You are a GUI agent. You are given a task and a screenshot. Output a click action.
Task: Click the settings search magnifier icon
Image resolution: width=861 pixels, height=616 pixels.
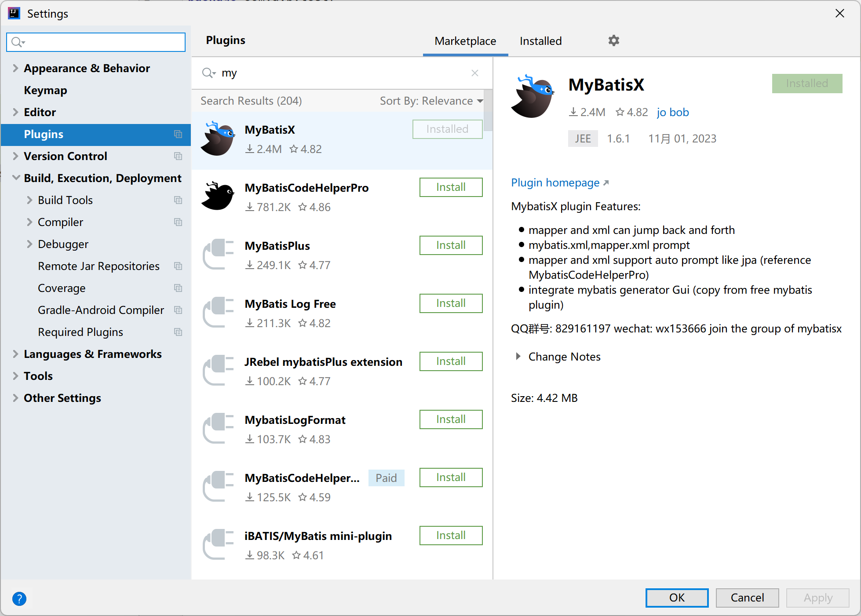click(x=18, y=42)
